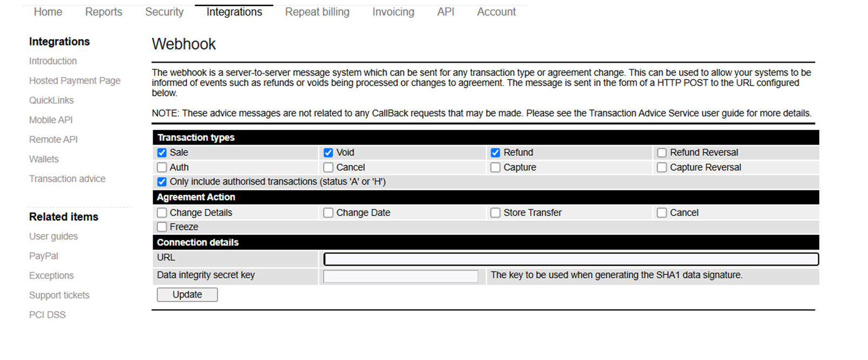Switch to the Repeat billing tab
The image size is (868, 360).
[317, 12]
